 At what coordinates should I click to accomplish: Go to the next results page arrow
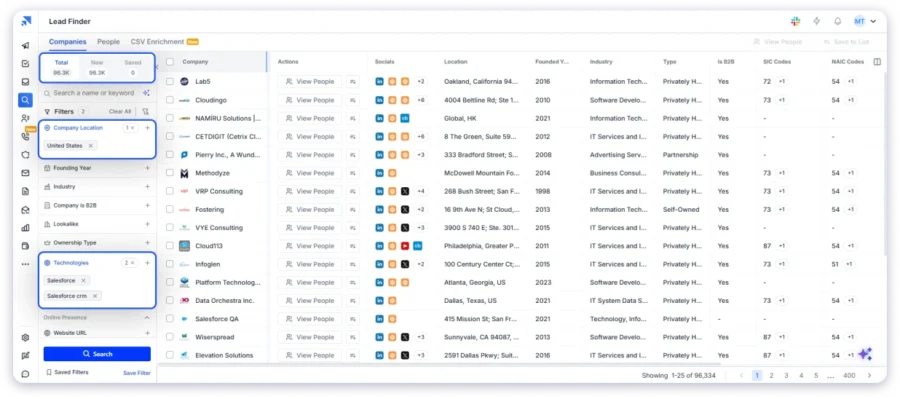869,375
